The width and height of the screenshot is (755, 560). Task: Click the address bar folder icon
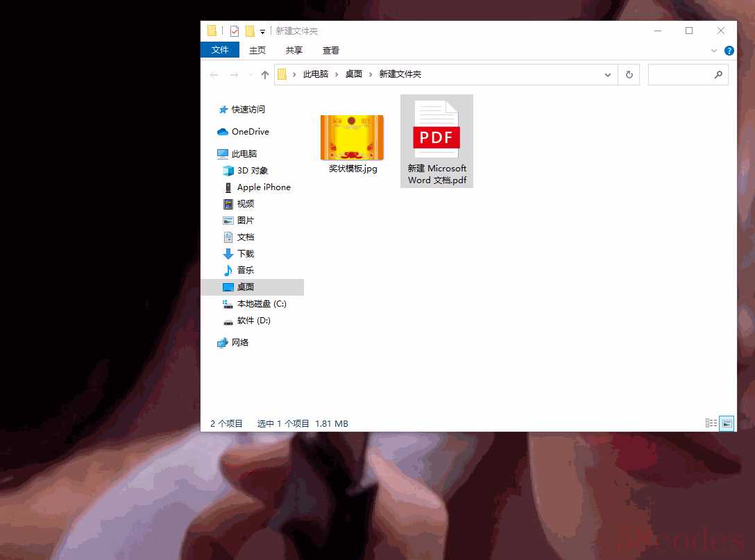[282, 74]
